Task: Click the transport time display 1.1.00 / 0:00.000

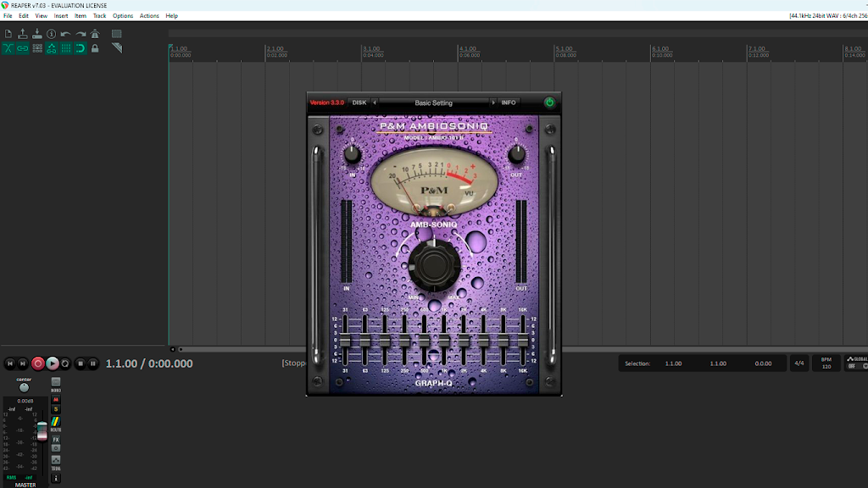Action: click(x=149, y=363)
